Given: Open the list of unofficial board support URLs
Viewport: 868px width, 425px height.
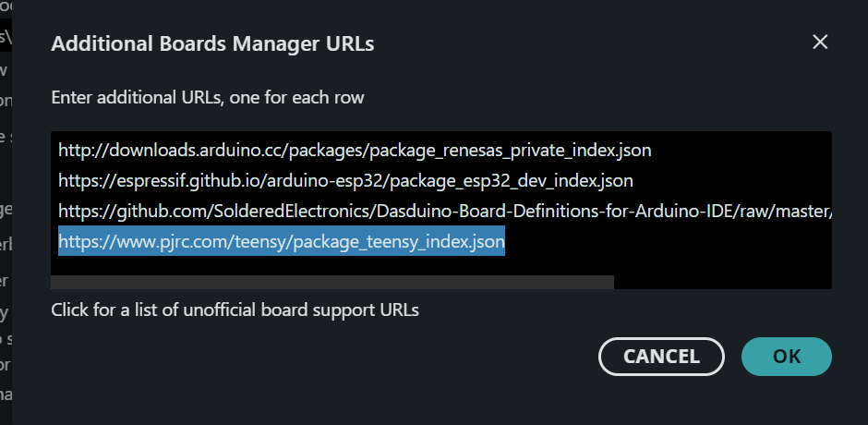Looking at the screenshot, I should [235, 310].
